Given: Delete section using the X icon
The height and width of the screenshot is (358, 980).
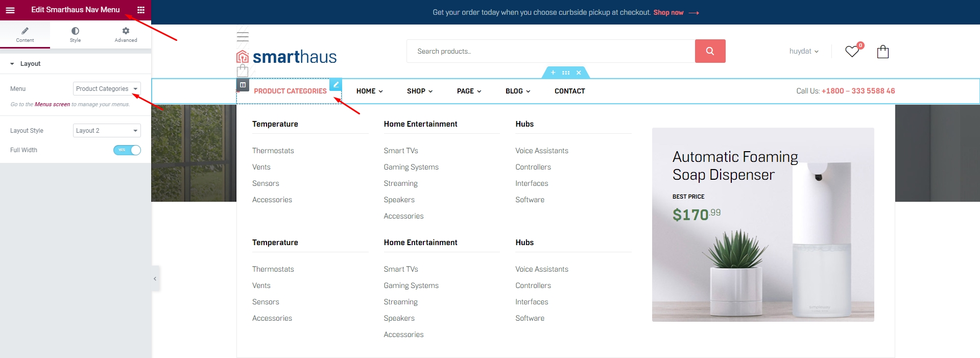Looking at the screenshot, I should click(579, 73).
